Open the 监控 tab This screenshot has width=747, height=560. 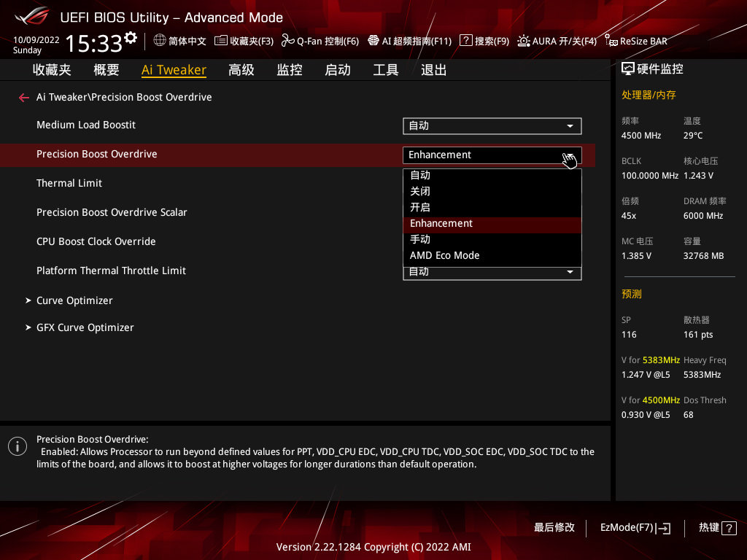(x=289, y=70)
